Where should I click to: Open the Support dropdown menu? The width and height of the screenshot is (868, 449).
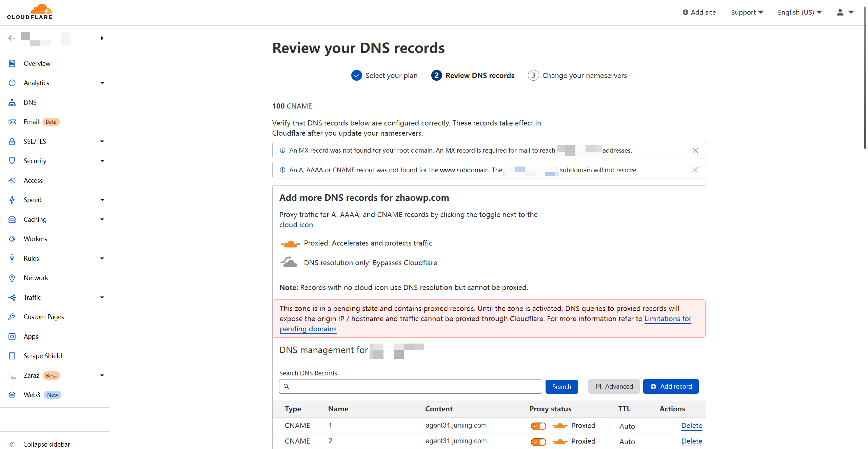pyautogui.click(x=747, y=13)
